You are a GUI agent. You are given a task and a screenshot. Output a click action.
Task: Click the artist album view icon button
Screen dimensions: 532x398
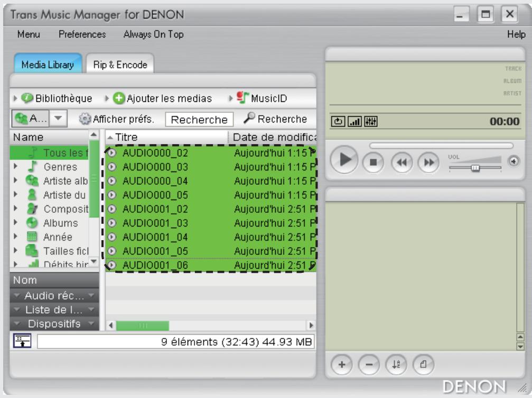pos(31,118)
